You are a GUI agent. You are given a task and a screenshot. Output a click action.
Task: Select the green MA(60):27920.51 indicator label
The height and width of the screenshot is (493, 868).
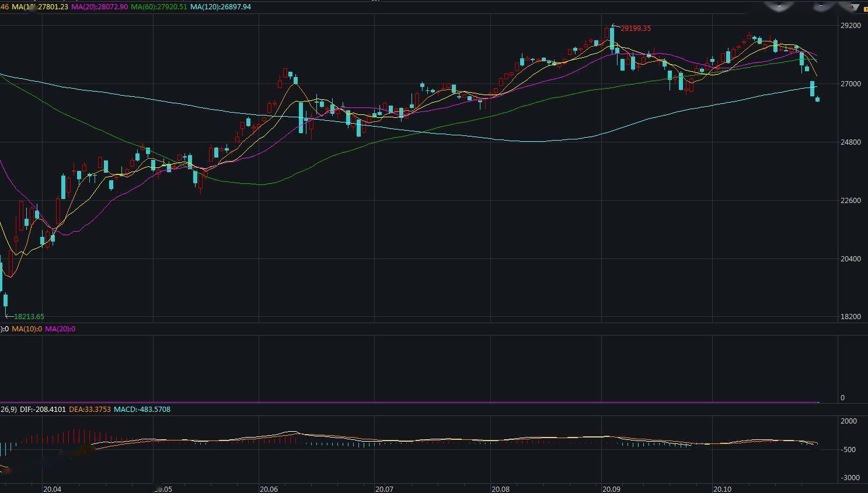tap(159, 7)
